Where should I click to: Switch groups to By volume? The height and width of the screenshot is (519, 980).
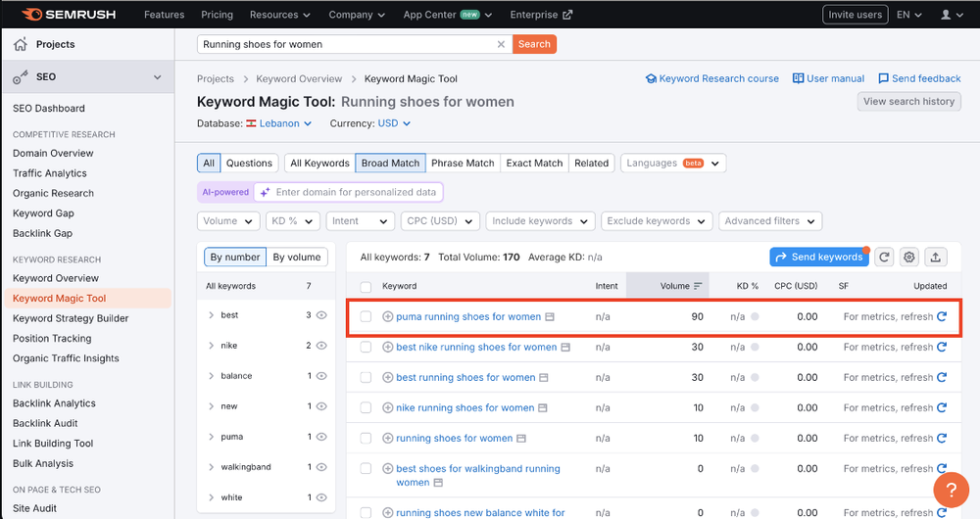tap(296, 258)
